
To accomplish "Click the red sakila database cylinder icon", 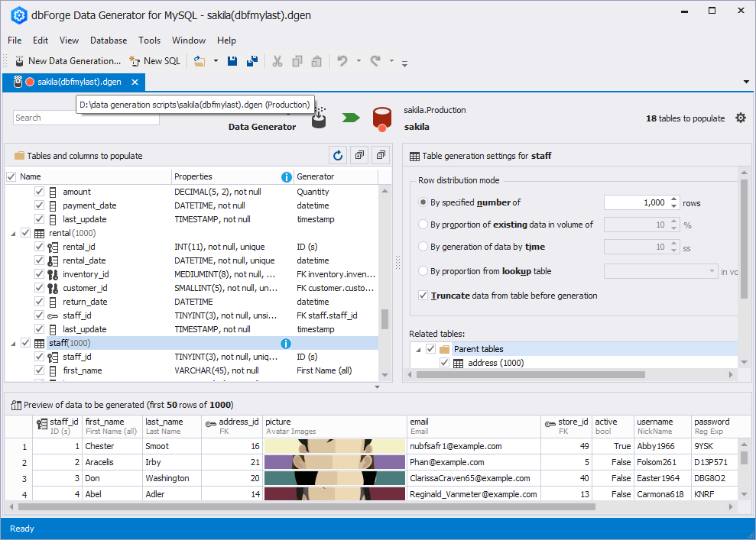I will click(x=382, y=119).
